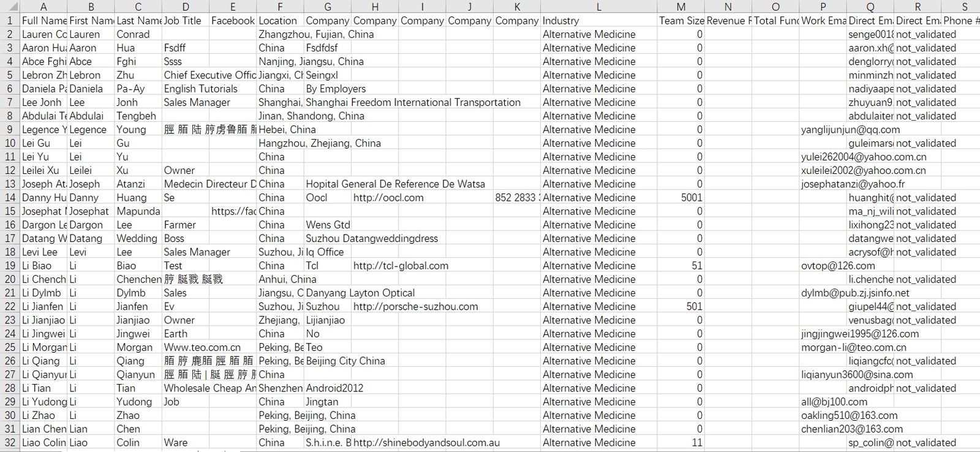The width and height of the screenshot is (980, 452).
Task: Click the Job Title header cell
Action: [186, 20]
